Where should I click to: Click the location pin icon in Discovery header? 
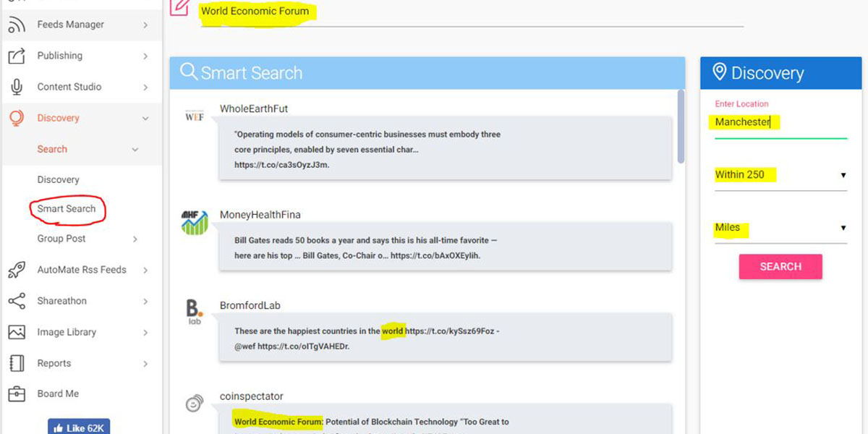(x=719, y=72)
